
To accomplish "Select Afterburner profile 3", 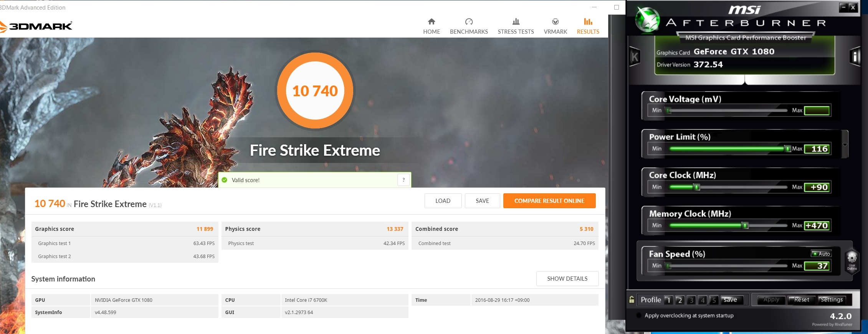I will pyautogui.click(x=691, y=300).
